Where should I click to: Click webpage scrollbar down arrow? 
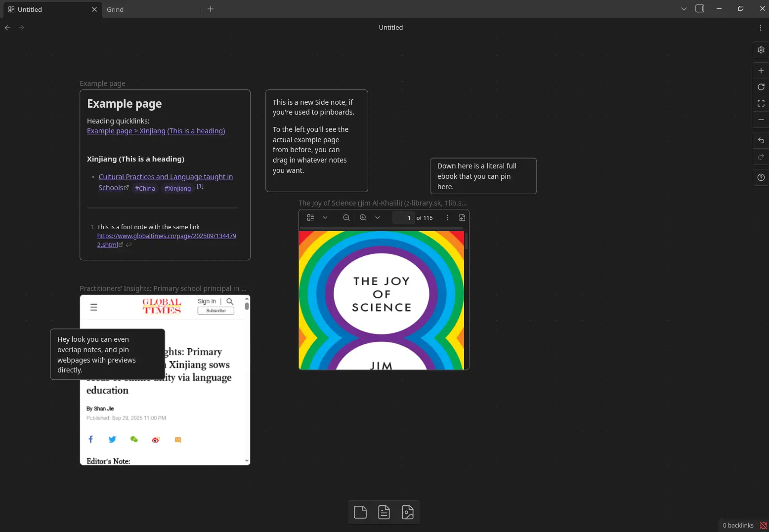point(247,461)
